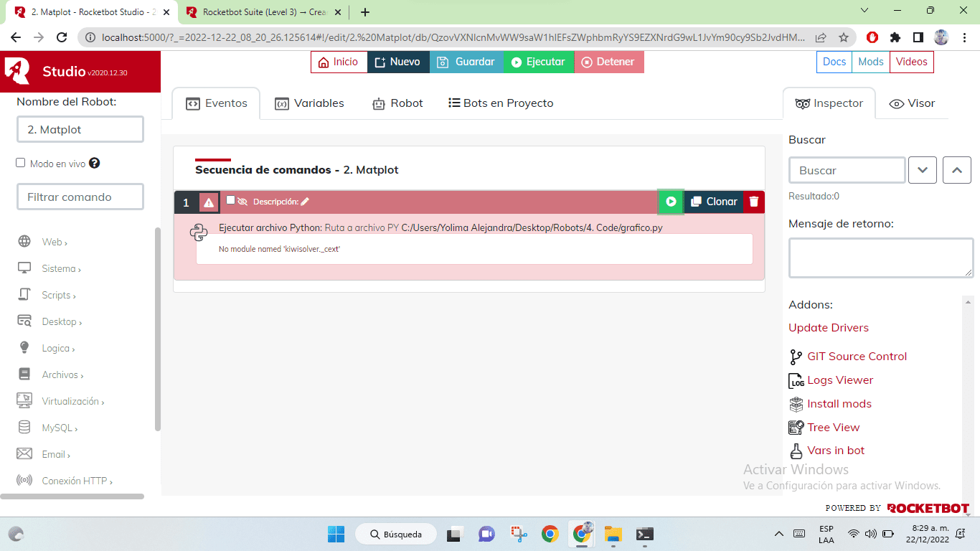Tick the checkbox on command 1 row
The height and width of the screenshot is (551, 980).
click(230, 200)
